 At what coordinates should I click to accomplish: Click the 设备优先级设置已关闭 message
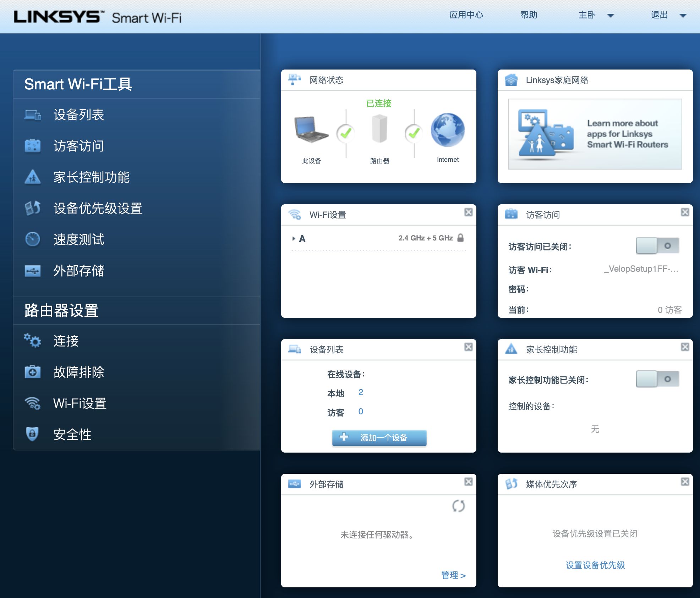(x=595, y=533)
